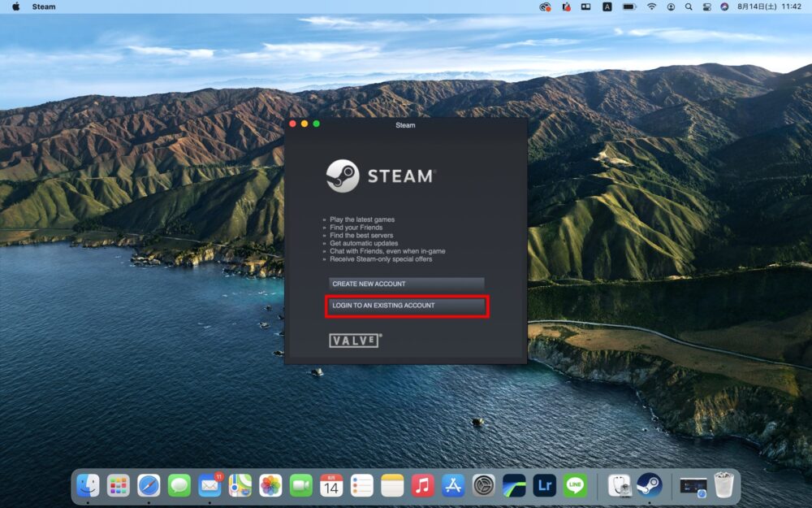Launch Safari from the Dock
Screen dimensions: 812x508
(149, 486)
